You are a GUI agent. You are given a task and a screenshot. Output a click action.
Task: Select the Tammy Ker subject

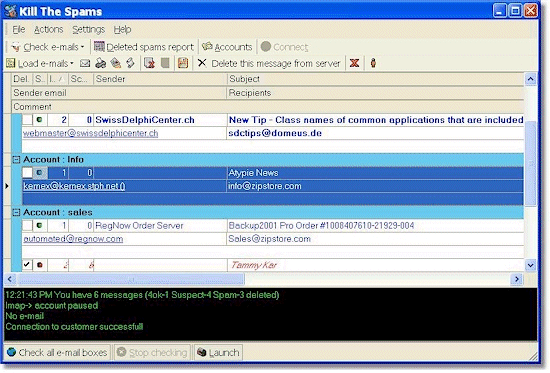(x=254, y=265)
